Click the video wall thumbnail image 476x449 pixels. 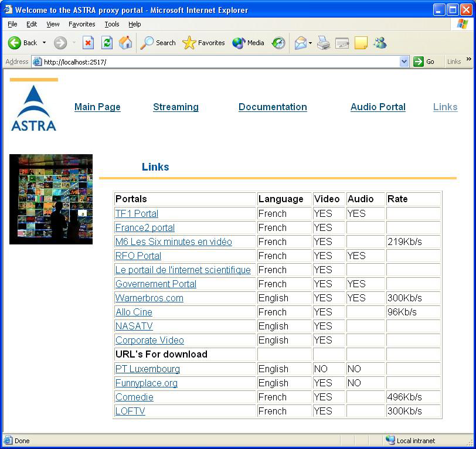click(x=51, y=199)
